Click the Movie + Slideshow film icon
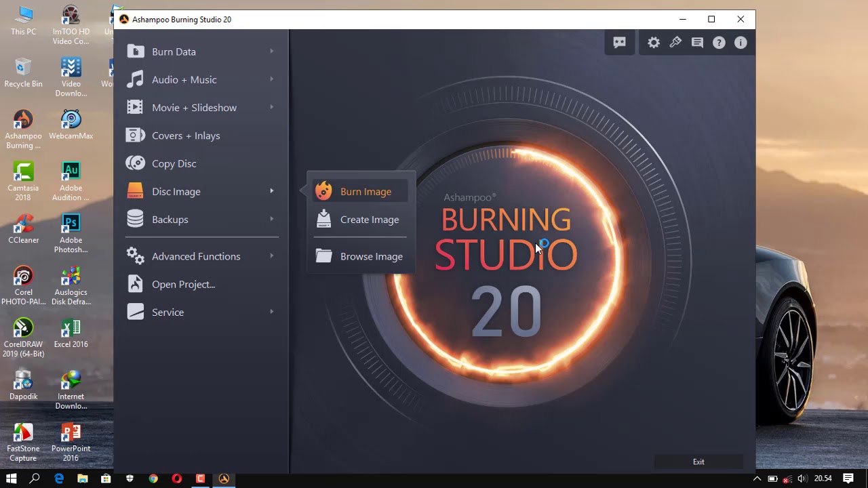This screenshot has width=868, height=488. tap(136, 107)
